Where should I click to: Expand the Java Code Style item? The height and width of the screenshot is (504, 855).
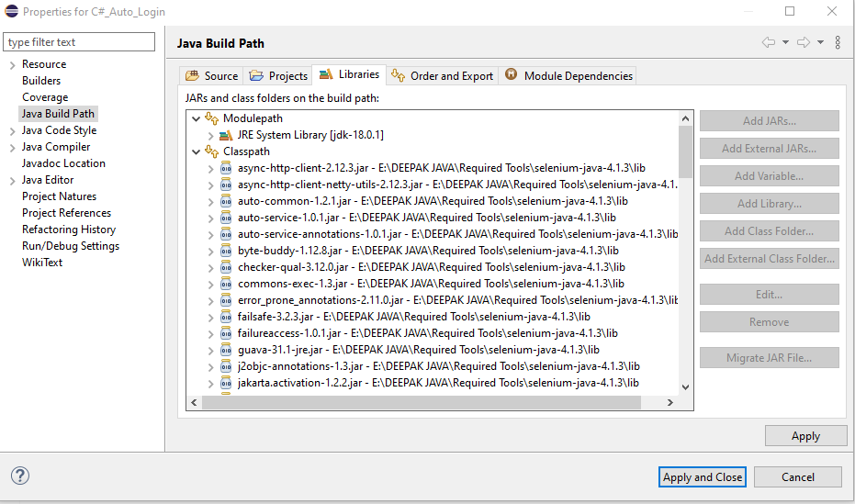pos(12,131)
